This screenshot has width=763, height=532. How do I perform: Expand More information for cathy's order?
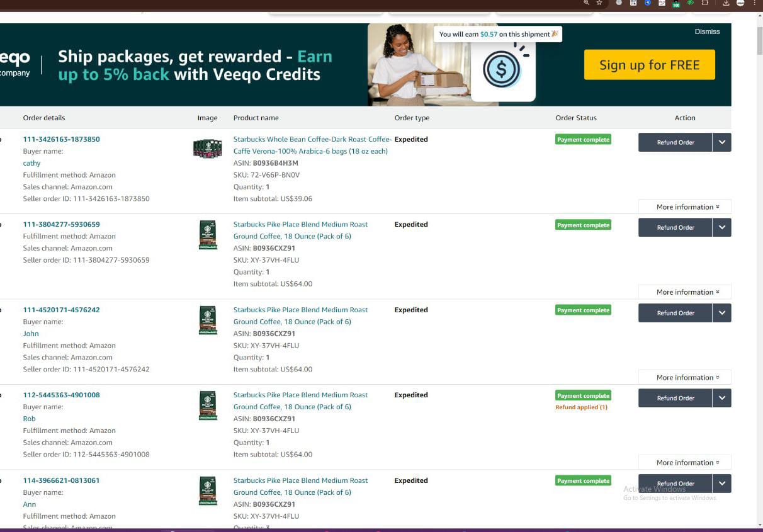tap(685, 207)
